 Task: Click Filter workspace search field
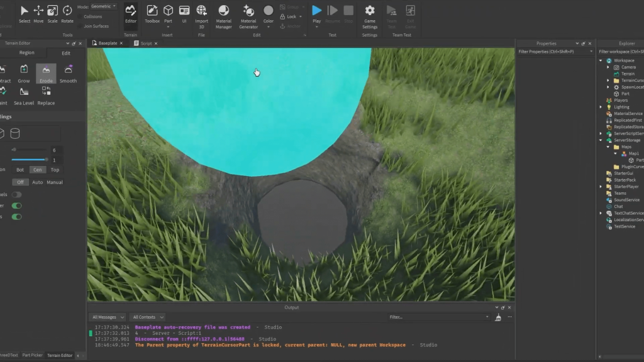tap(621, 52)
